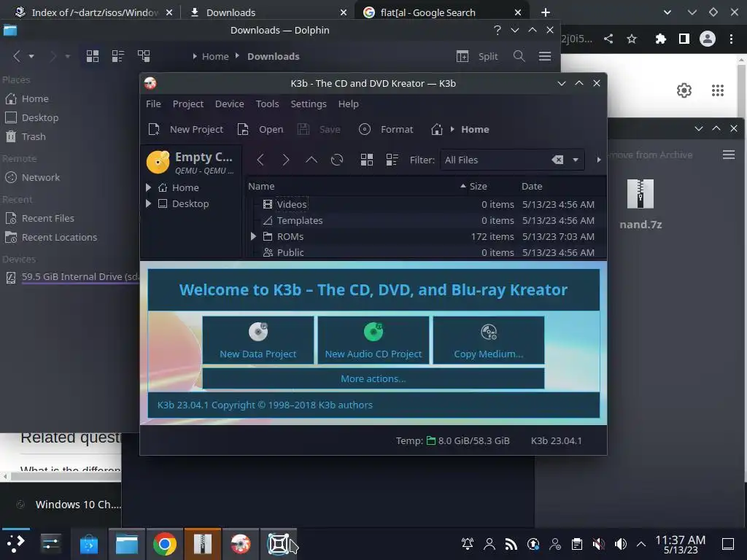Click the Format medium toolbar button

386,130
